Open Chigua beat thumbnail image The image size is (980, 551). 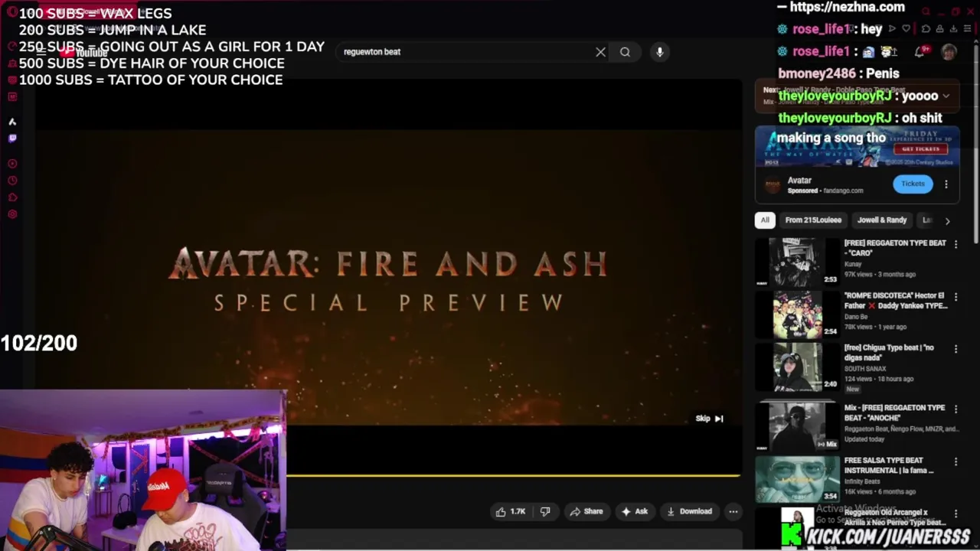(x=797, y=367)
